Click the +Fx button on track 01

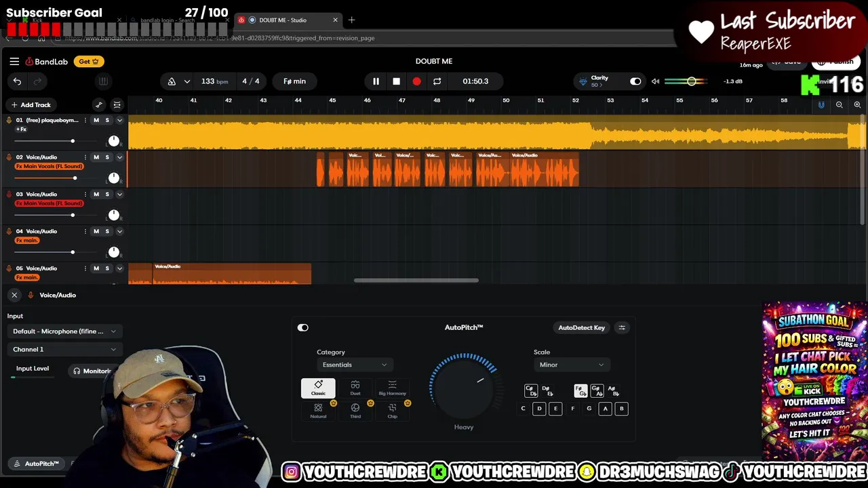[x=21, y=129]
